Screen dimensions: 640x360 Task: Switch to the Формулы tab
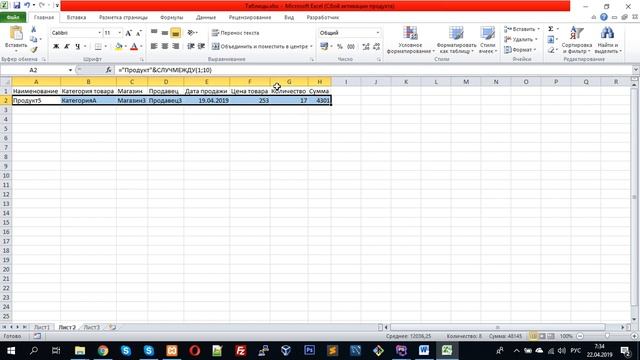pos(171,18)
